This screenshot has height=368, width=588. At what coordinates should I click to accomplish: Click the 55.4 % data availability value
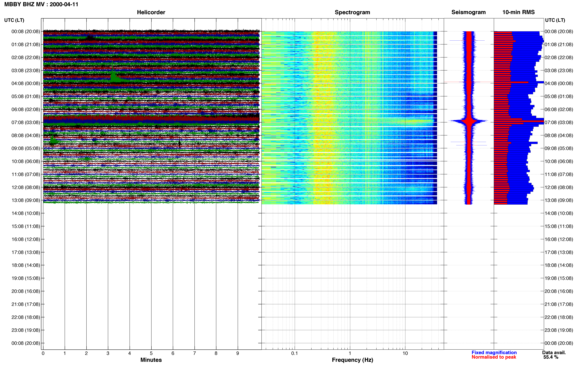pyautogui.click(x=551, y=357)
